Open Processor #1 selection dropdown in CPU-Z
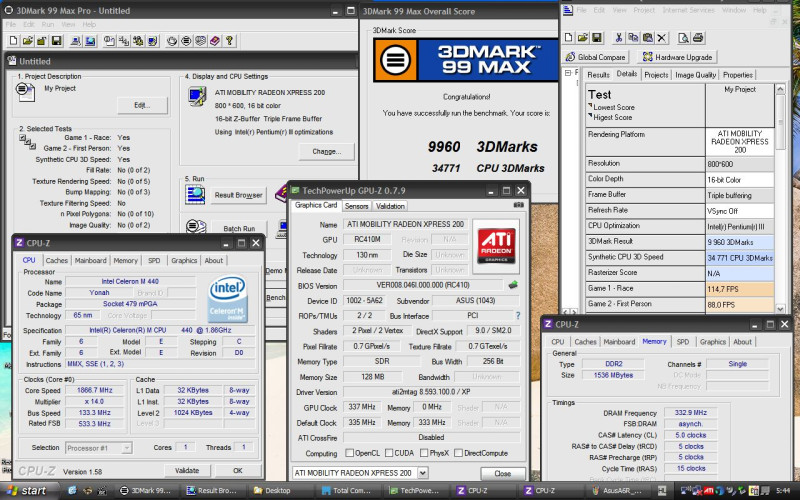 click(127, 448)
